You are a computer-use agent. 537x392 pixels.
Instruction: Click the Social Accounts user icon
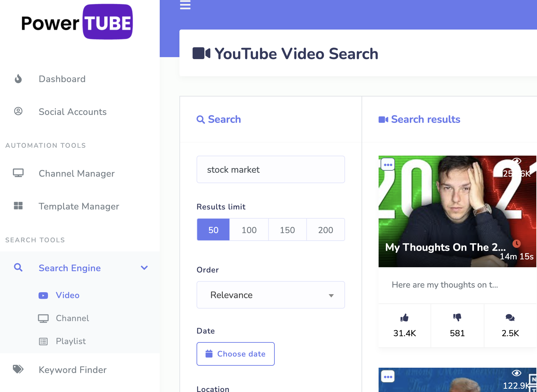coord(18,111)
